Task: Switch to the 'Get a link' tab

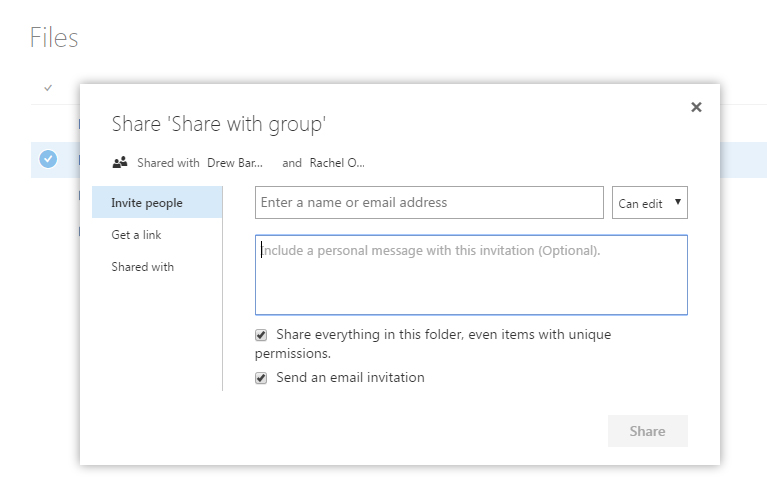Action: [136, 235]
